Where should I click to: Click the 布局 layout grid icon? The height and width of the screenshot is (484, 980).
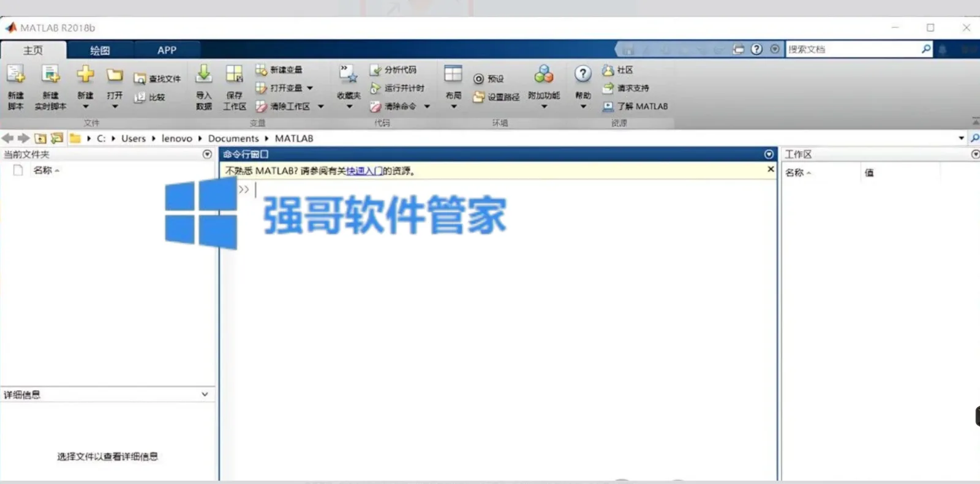coord(453,74)
